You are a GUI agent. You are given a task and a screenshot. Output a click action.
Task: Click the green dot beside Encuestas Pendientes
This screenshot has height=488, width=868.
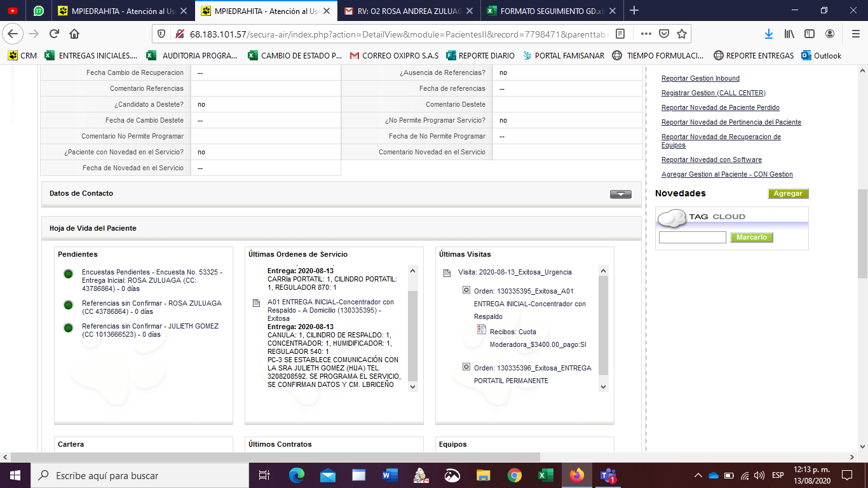tap(68, 274)
